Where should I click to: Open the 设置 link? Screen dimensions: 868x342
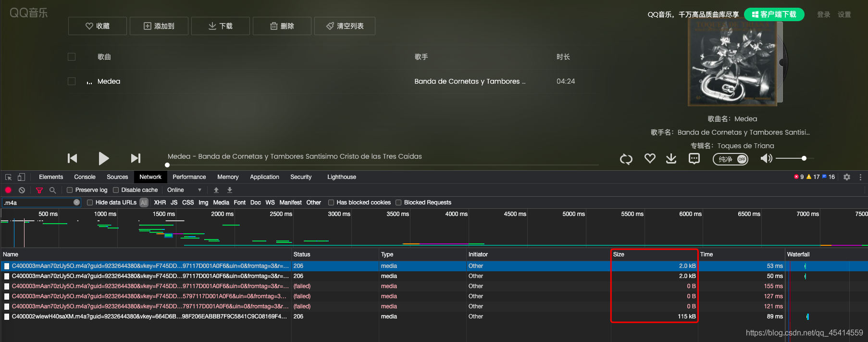[844, 14]
